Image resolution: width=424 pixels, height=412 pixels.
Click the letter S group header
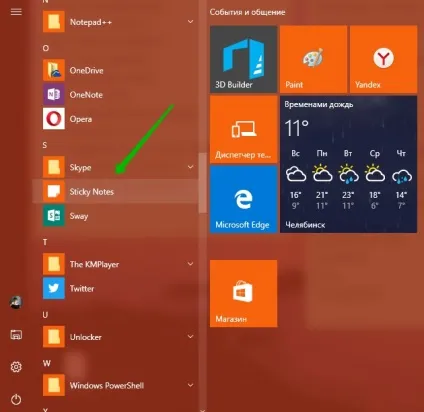[x=45, y=145]
